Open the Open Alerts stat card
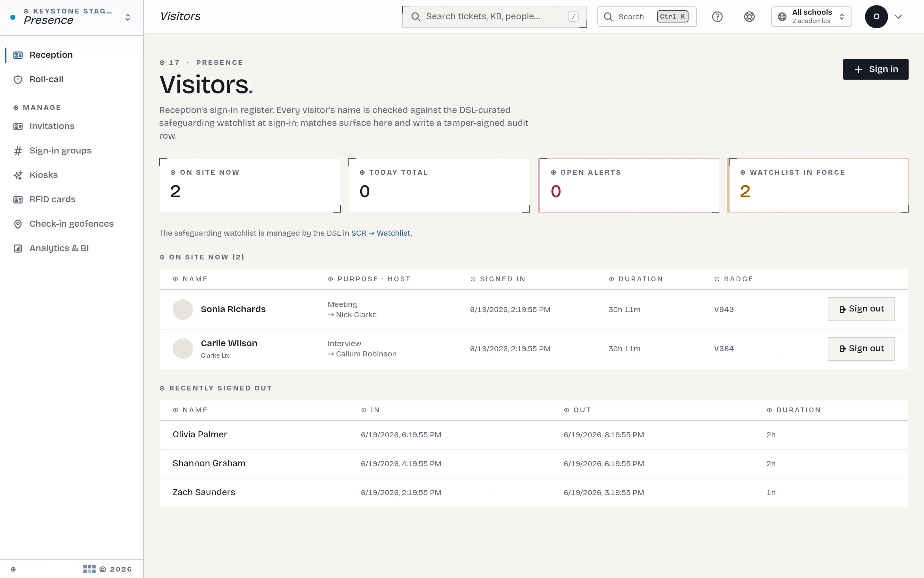 tap(629, 185)
